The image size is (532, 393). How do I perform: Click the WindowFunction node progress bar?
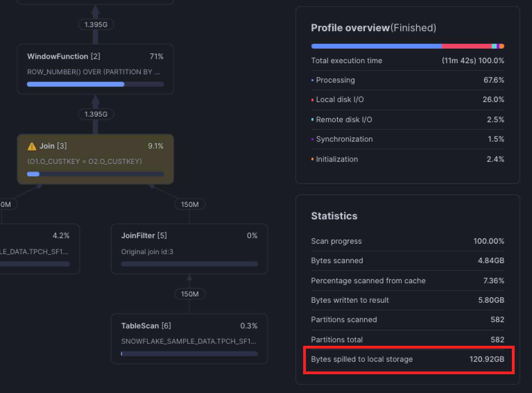point(95,84)
